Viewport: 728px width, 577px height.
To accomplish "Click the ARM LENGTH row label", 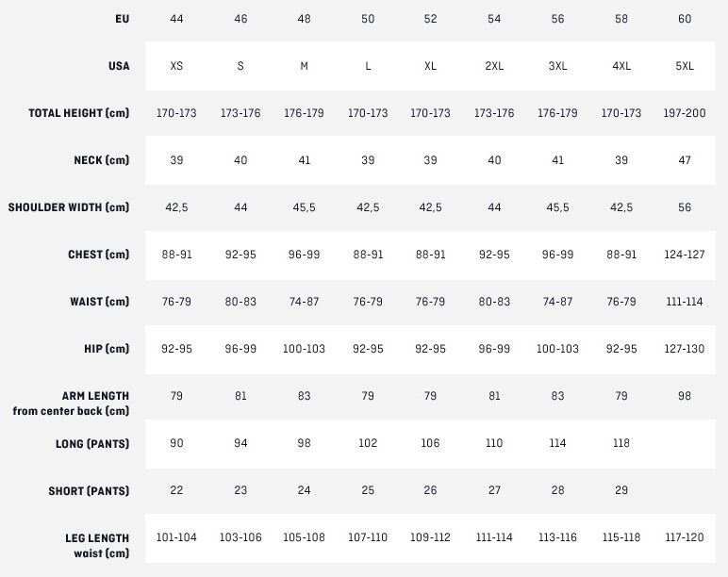I will (95, 396).
